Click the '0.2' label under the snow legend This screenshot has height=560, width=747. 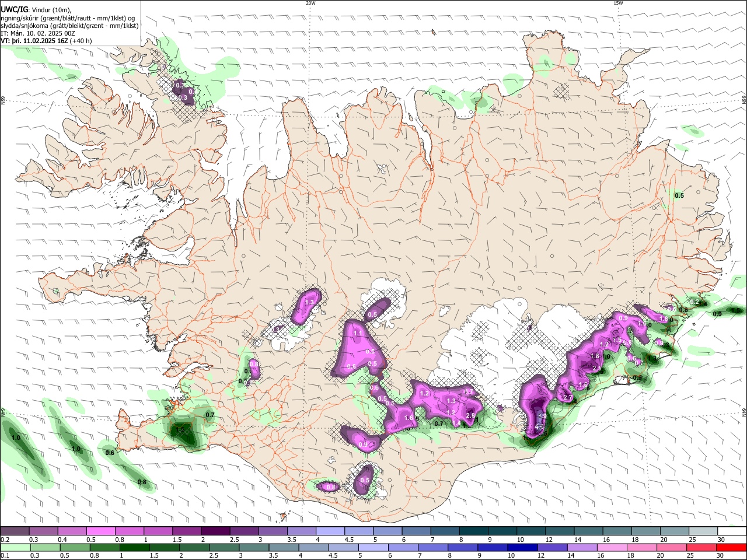[x=5, y=540]
